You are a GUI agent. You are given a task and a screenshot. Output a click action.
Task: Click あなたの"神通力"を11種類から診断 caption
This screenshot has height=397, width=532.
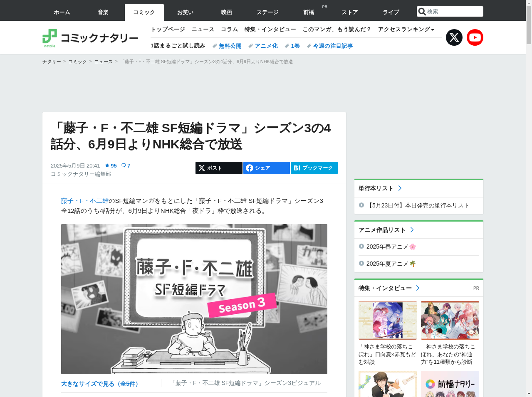450,354
